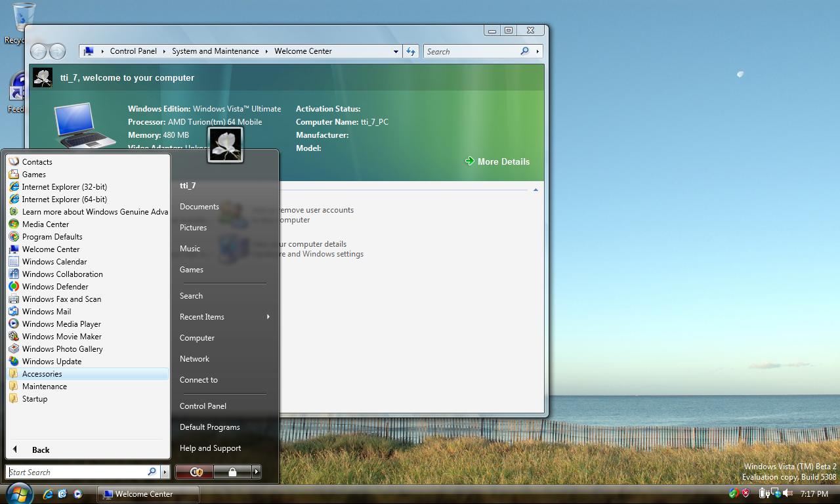Open Learn more about Windows Genuine Advantage
The image size is (840, 504).
tap(88, 212)
